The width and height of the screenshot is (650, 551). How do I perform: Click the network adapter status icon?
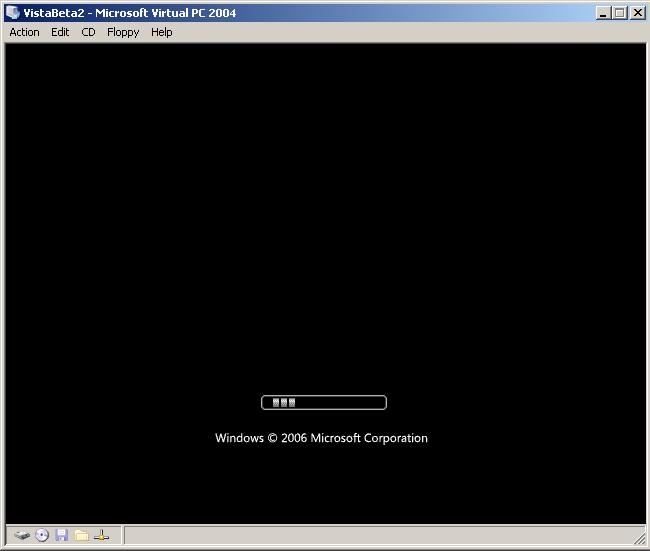pos(102,535)
